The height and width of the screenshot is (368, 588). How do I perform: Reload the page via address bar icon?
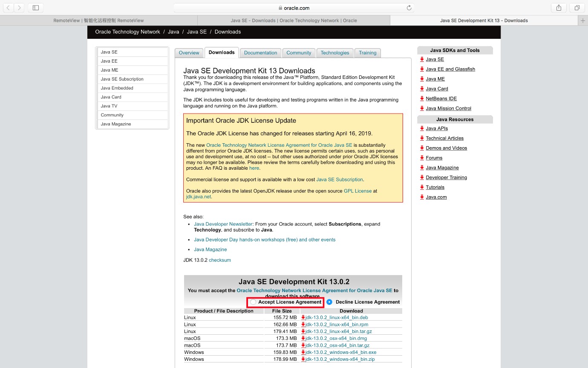pyautogui.click(x=409, y=8)
